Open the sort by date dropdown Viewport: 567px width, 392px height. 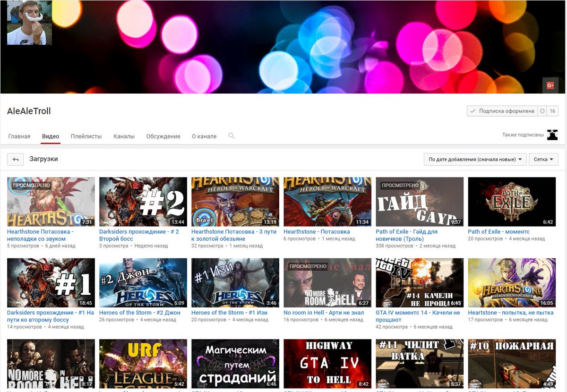pos(475,159)
